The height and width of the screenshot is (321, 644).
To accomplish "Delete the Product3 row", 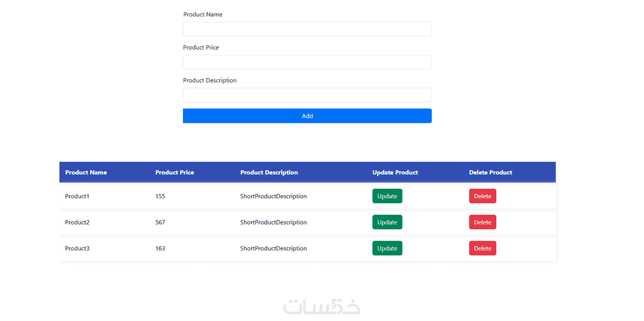I will click(x=482, y=248).
